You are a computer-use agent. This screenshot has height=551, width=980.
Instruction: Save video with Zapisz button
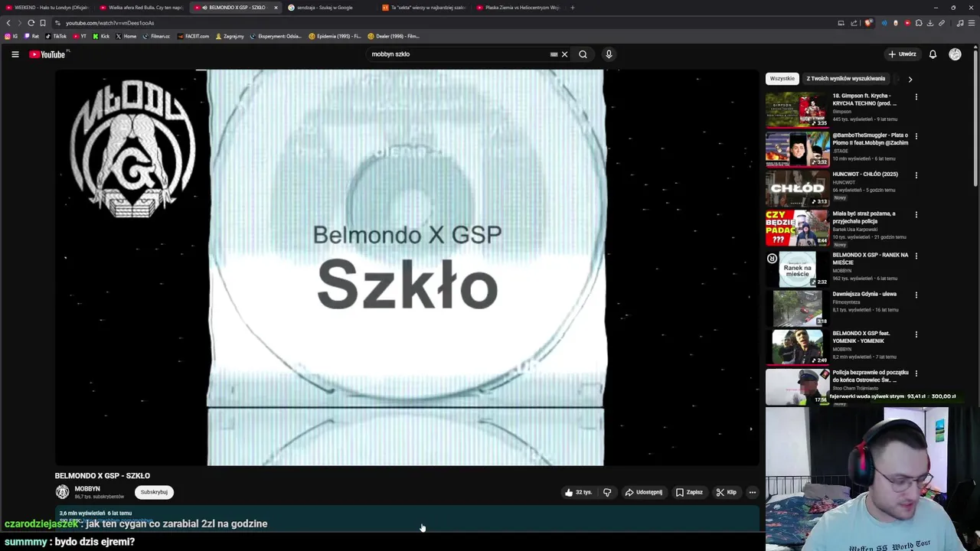[689, 492]
